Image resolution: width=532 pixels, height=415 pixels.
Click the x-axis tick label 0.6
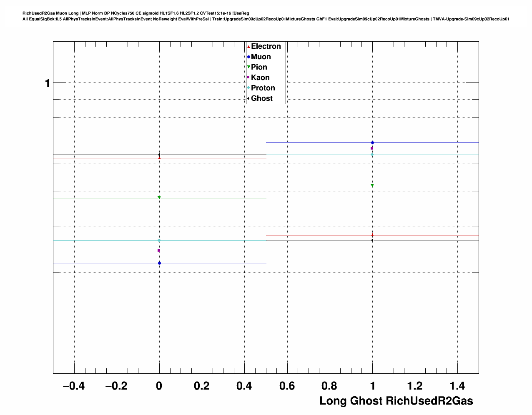click(287, 386)
